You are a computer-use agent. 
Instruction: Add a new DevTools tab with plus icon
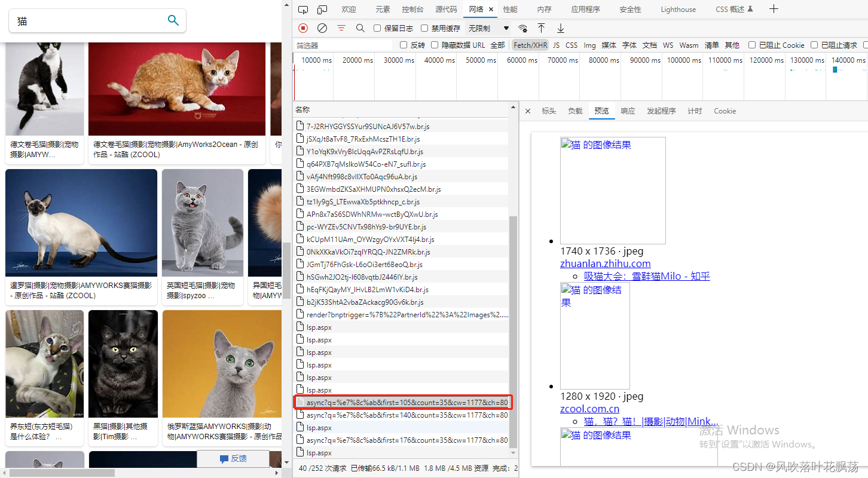(x=774, y=9)
